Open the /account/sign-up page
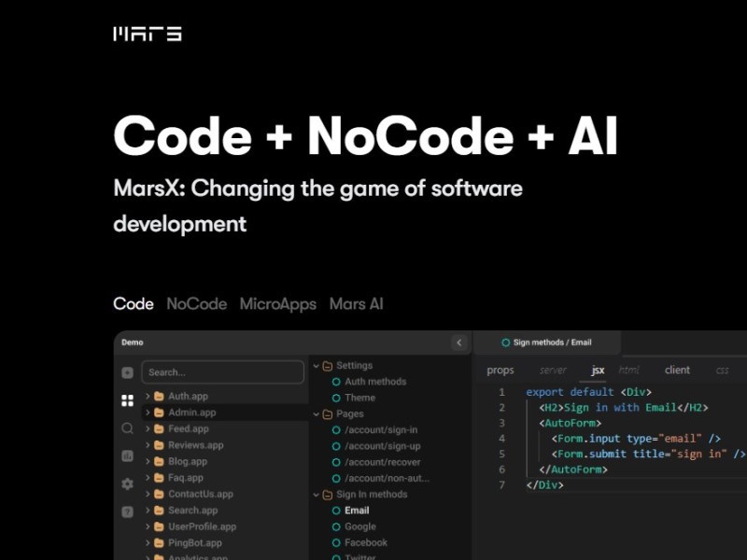This screenshot has width=747, height=560. coord(383,446)
